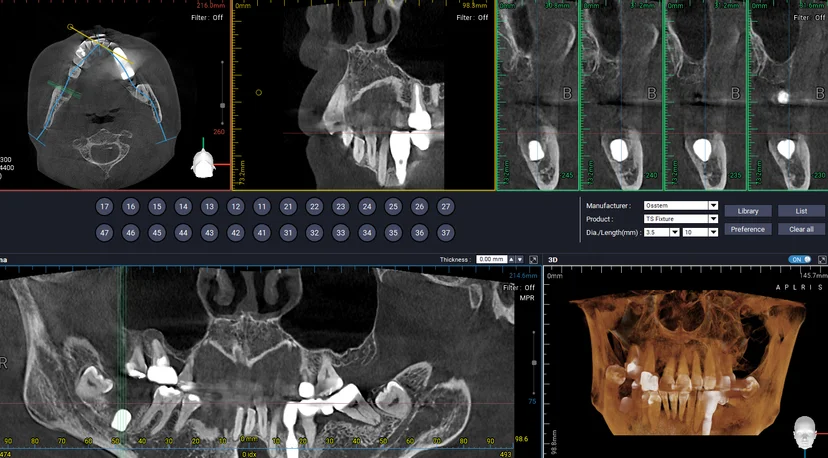Click the yellow circle marker in sagittal view
The width and height of the screenshot is (828, 458).
pos(259,92)
